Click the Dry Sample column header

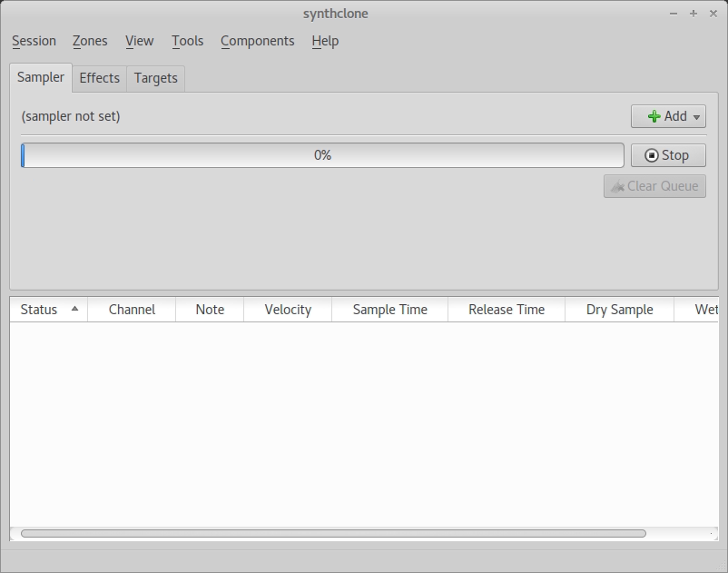pos(619,310)
